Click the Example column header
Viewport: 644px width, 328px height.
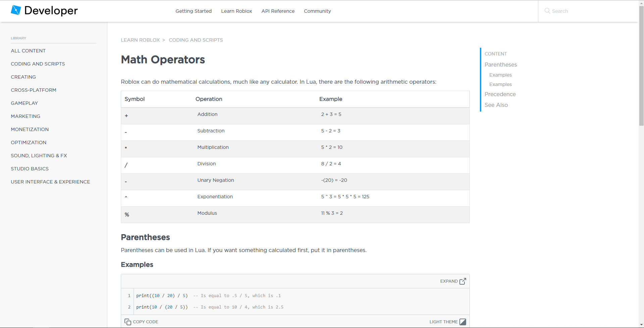[x=331, y=99]
